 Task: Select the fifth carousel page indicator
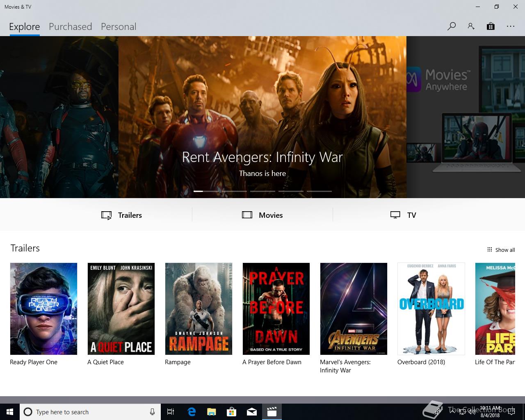click(319, 191)
